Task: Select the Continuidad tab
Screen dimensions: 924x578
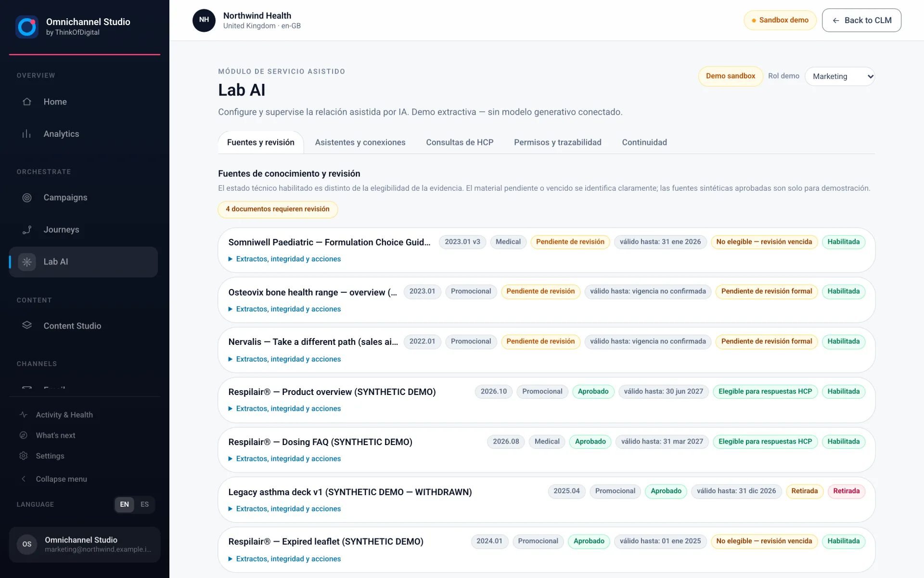Action: 644,143
